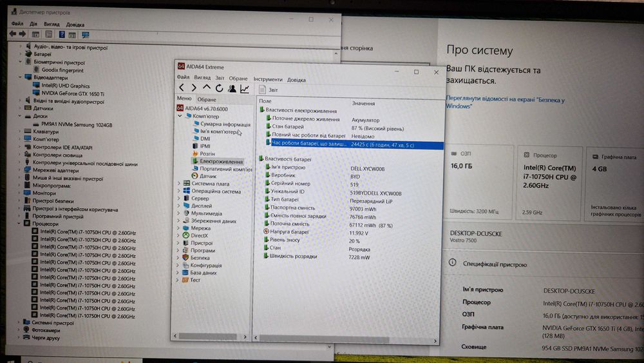644x363 pixels.
Task: Click the Звіт report button in AIDA64
Action: [x=269, y=90]
